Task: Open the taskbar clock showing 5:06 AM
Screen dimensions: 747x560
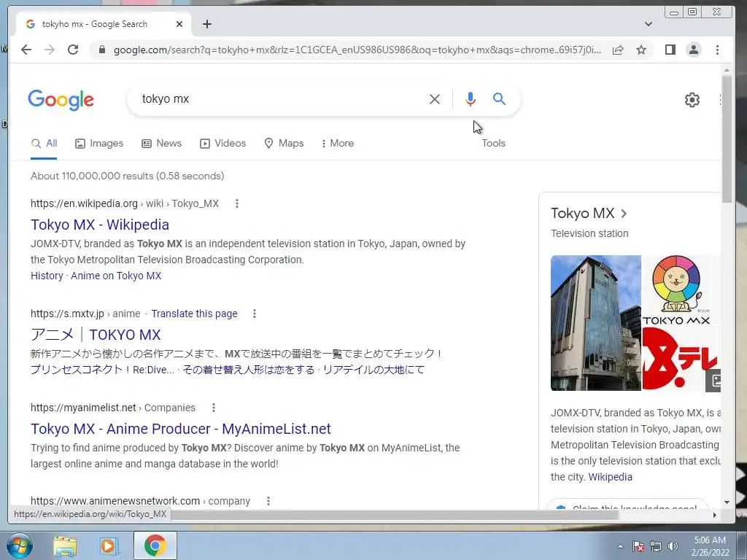Action: 710,546
